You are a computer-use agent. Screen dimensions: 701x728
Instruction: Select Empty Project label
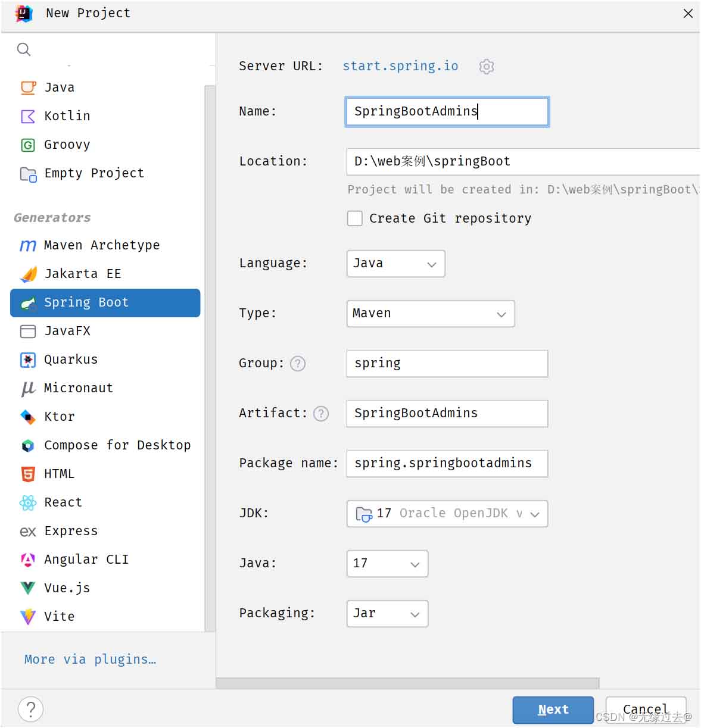click(94, 173)
